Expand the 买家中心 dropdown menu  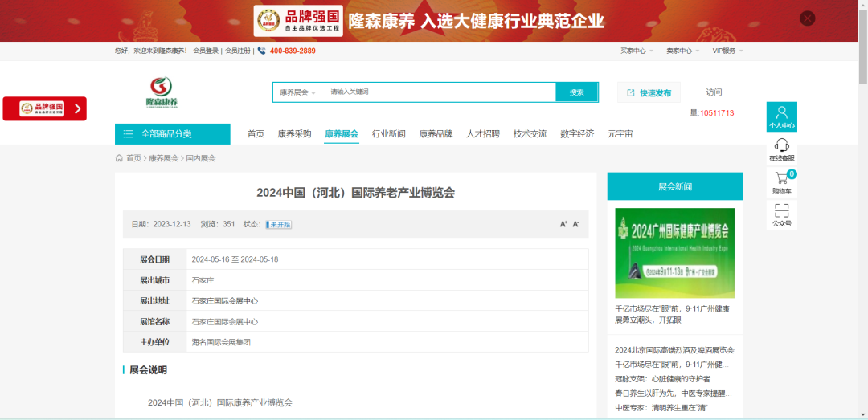[x=637, y=51]
